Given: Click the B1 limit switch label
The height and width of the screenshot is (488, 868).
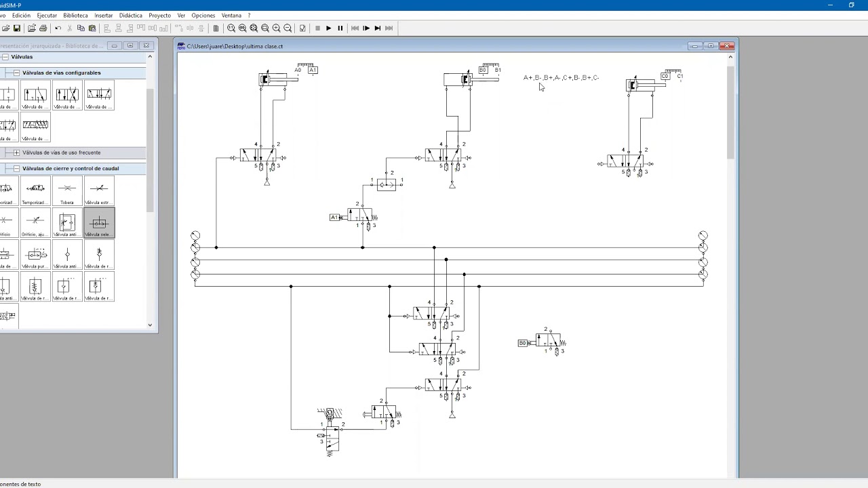Looking at the screenshot, I should [498, 70].
